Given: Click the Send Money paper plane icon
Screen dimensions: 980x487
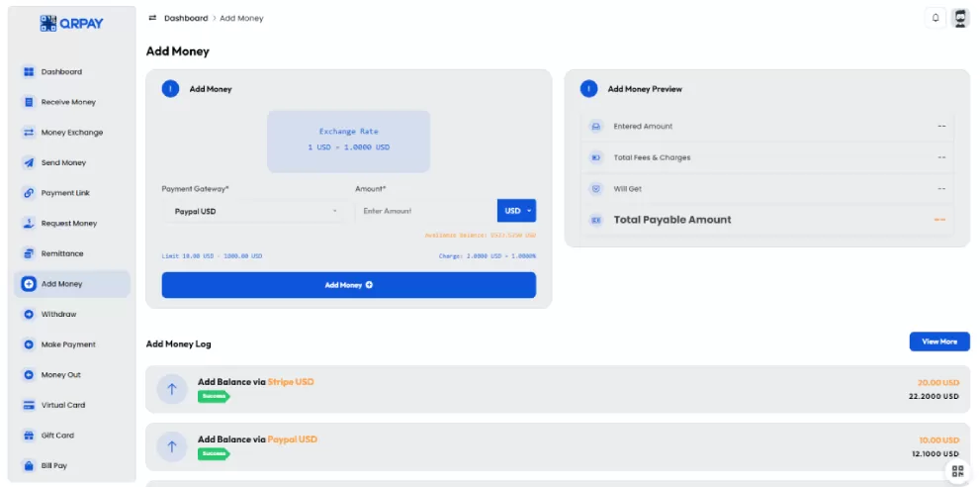Looking at the screenshot, I should pyautogui.click(x=29, y=162).
